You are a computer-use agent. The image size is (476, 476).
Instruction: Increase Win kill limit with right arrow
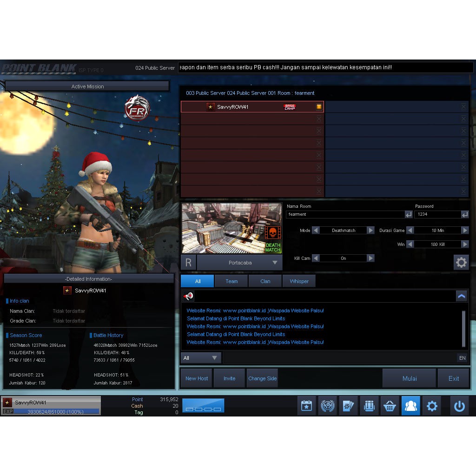tap(465, 244)
